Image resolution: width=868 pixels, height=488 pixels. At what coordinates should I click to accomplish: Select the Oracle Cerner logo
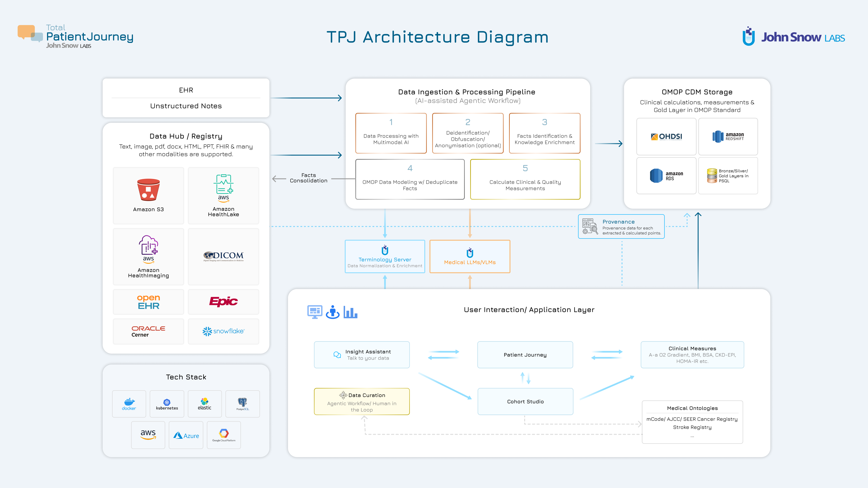click(x=148, y=331)
